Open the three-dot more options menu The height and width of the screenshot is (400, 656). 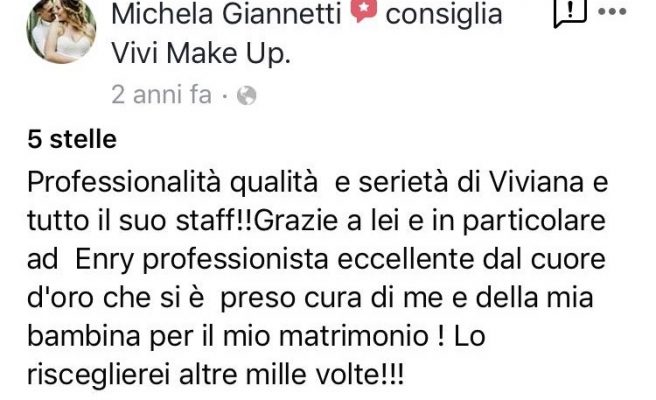point(612,12)
